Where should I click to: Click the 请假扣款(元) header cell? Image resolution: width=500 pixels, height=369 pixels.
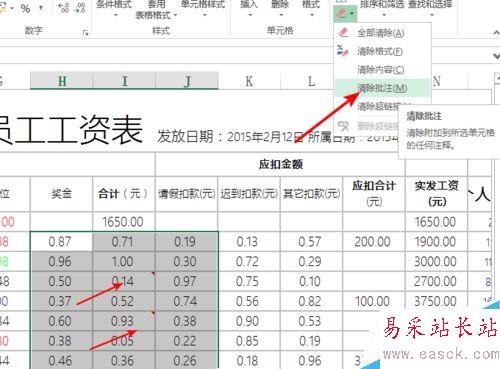tap(187, 194)
